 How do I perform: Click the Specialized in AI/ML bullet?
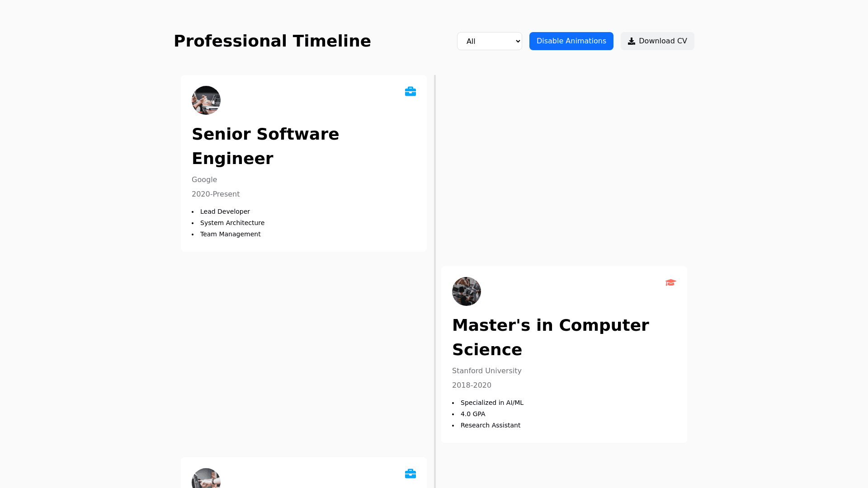point(492,403)
